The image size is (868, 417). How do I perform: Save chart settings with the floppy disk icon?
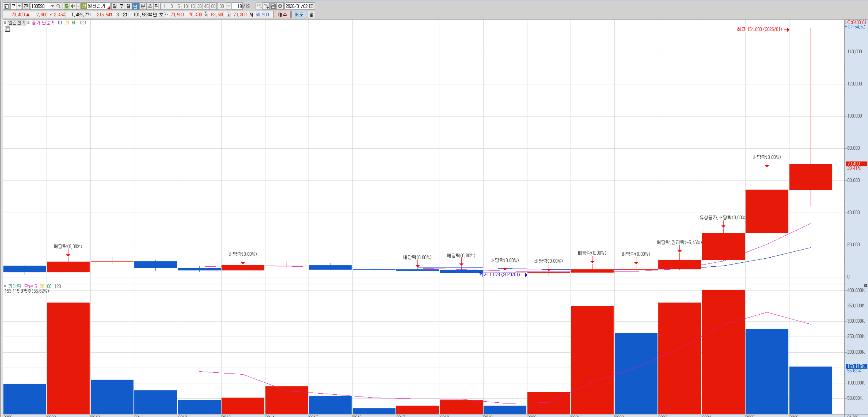tap(273, 6)
